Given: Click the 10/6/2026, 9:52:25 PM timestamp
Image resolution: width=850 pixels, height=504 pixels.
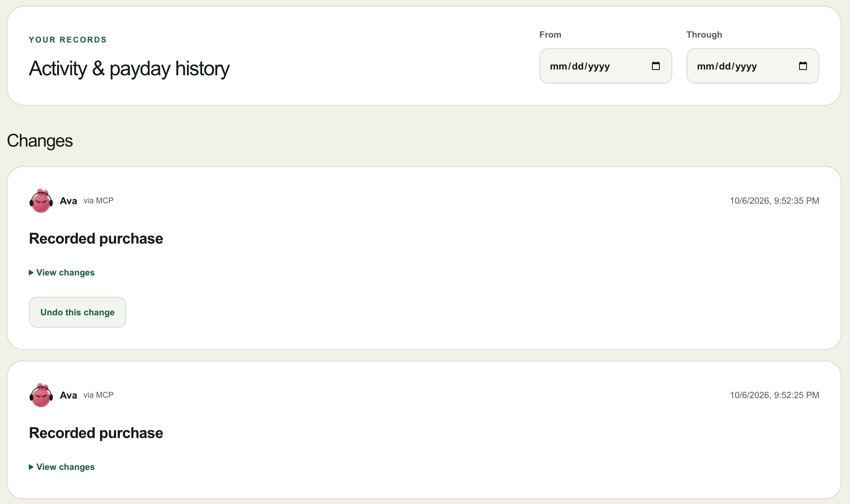Looking at the screenshot, I should tap(774, 395).
